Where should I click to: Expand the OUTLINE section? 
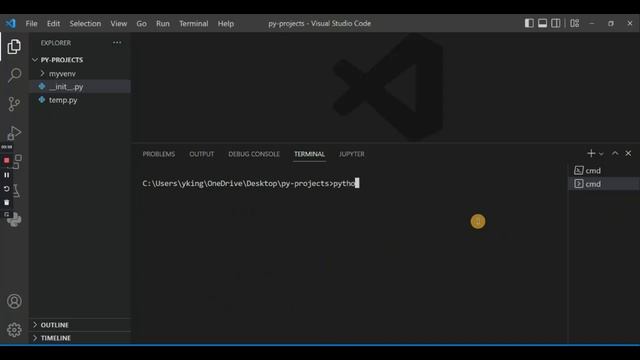[x=80, y=325]
